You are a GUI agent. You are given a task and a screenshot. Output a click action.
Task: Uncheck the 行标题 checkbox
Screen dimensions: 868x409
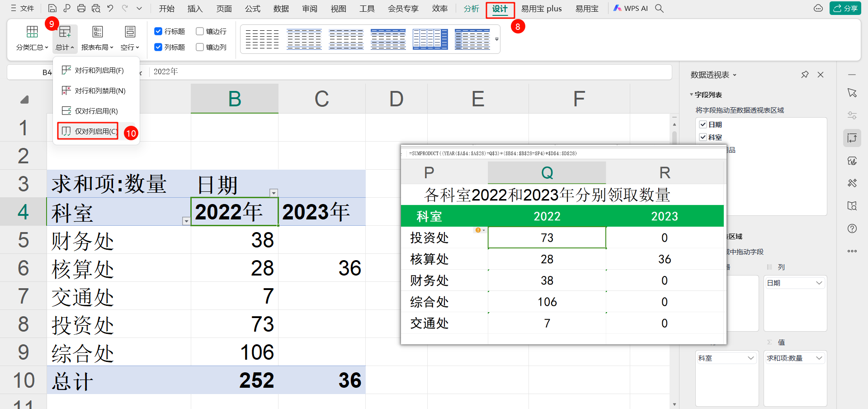(x=158, y=31)
